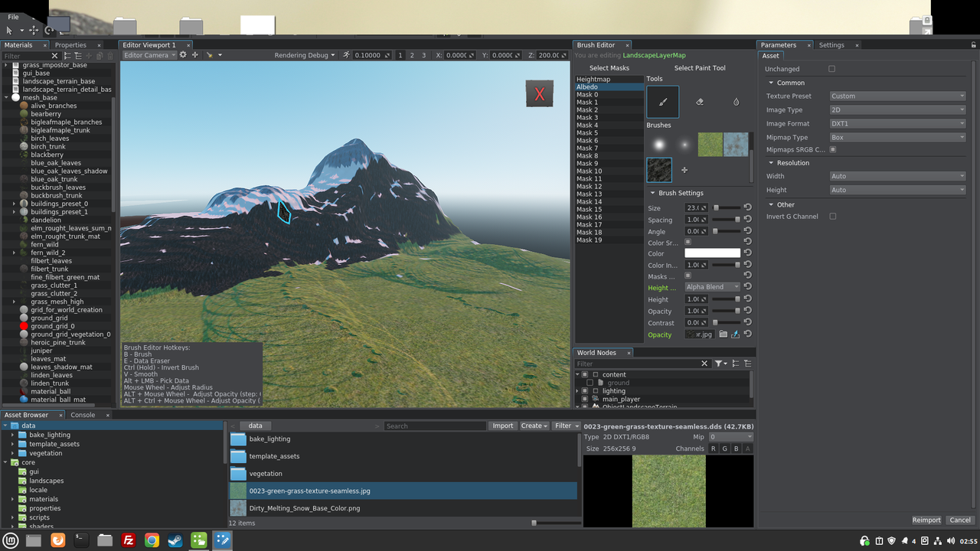The height and width of the screenshot is (551, 980).
Task: Click the Filter button in Asset Browser
Action: click(566, 425)
